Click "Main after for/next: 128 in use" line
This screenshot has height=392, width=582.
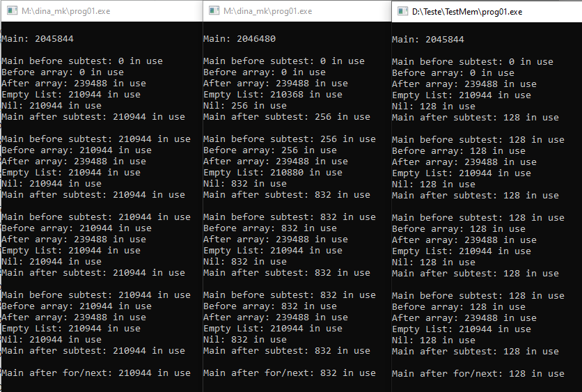pyautogui.click(x=478, y=374)
